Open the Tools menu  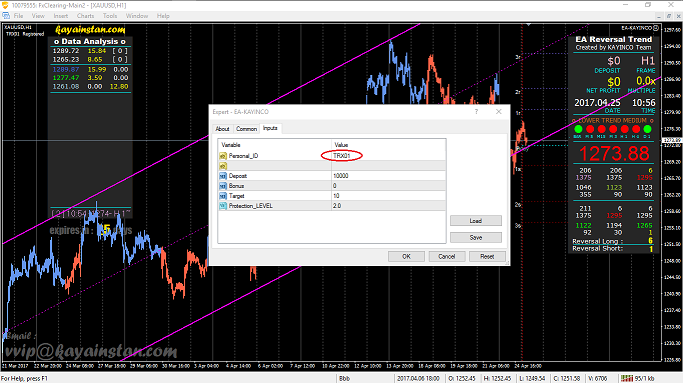[110, 16]
